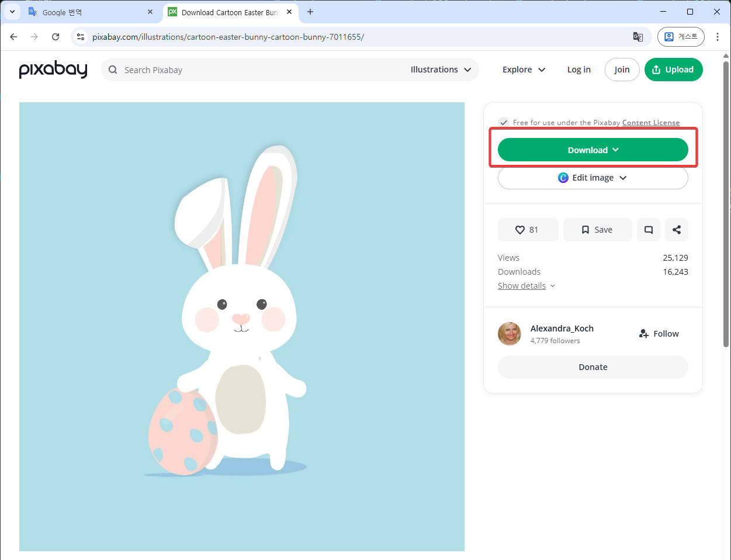The width and height of the screenshot is (731, 560).
Task: Follow Alexandra_Koch
Action: [x=659, y=334]
